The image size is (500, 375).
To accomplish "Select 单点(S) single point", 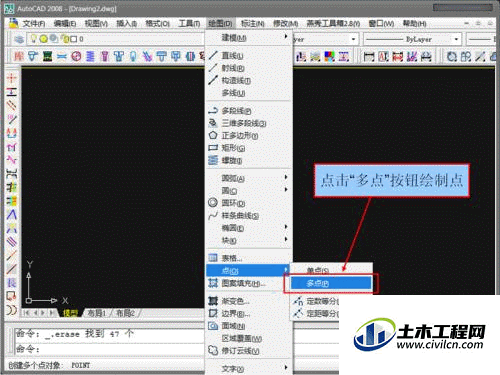I will (331, 270).
